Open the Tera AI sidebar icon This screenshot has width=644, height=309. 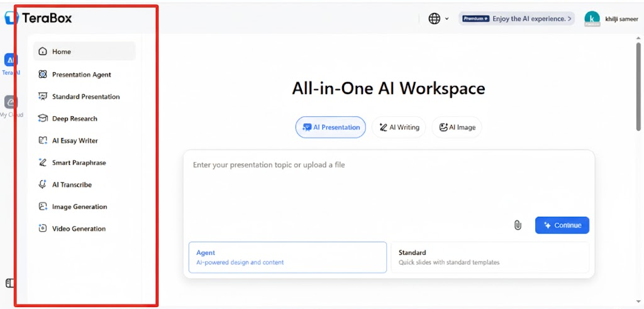[11, 60]
